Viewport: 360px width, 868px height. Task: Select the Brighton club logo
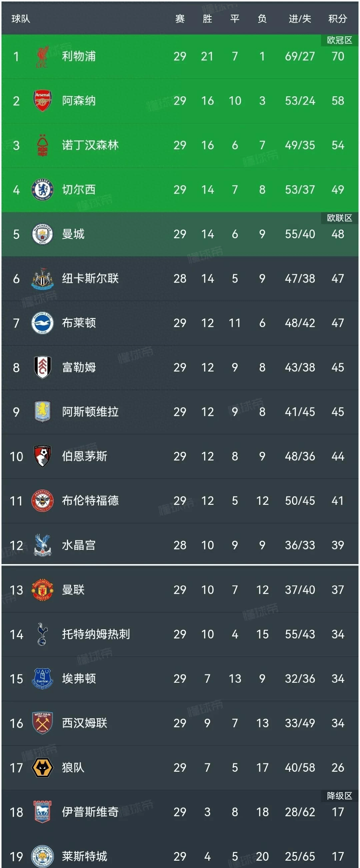(x=42, y=323)
